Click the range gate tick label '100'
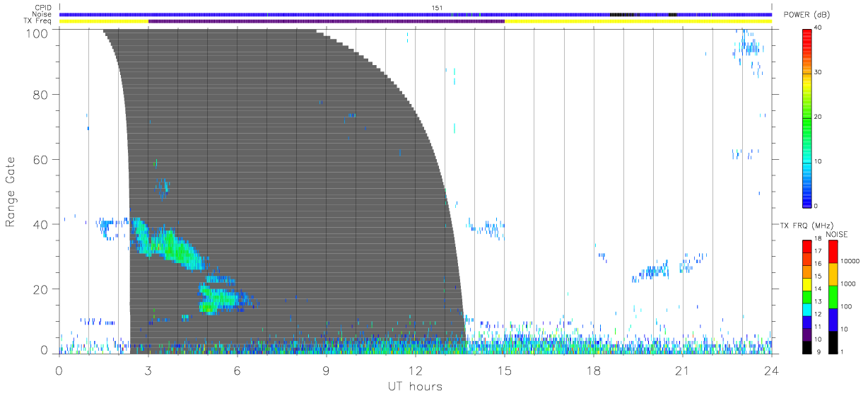The width and height of the screenshot is (868, 401). tap(37, 33)
